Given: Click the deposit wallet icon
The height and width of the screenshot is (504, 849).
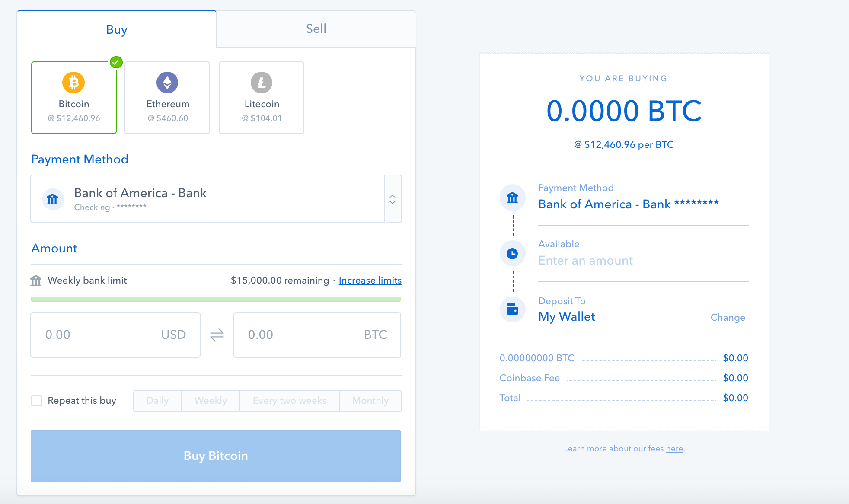Looking at the screenshot, I should 513,309.
